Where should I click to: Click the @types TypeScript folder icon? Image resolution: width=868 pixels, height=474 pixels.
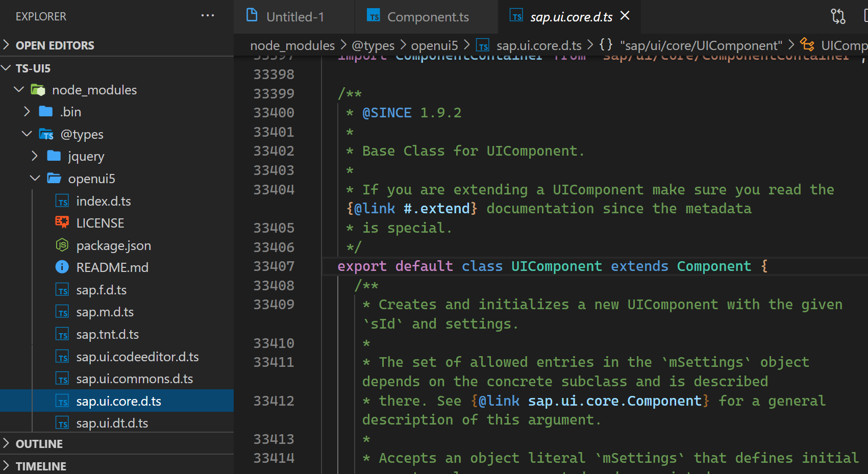(x=46, y=134)
